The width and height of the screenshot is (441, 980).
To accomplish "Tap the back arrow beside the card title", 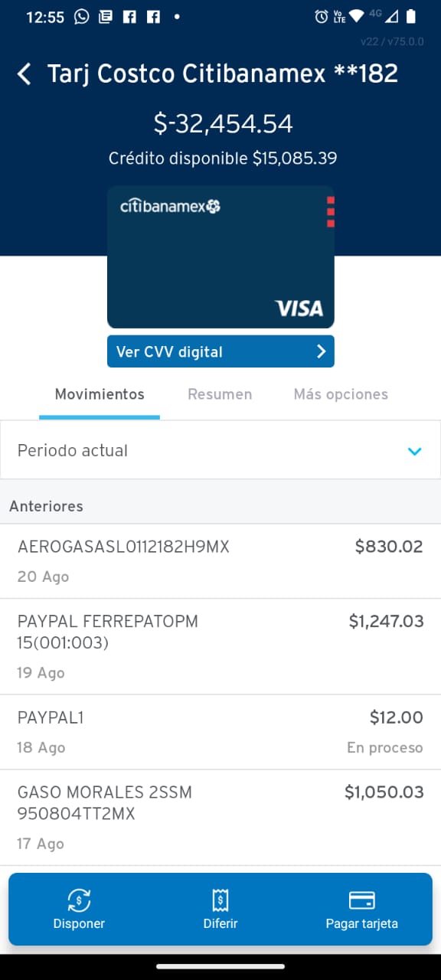I will (x=24, y=74).
